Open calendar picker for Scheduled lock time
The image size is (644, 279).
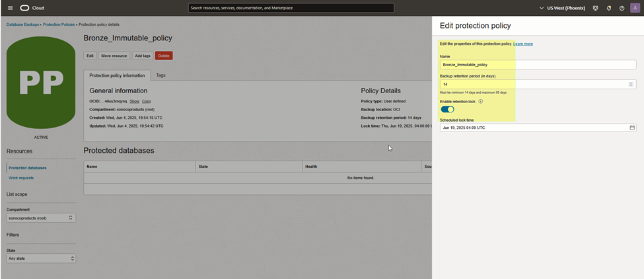632,128
